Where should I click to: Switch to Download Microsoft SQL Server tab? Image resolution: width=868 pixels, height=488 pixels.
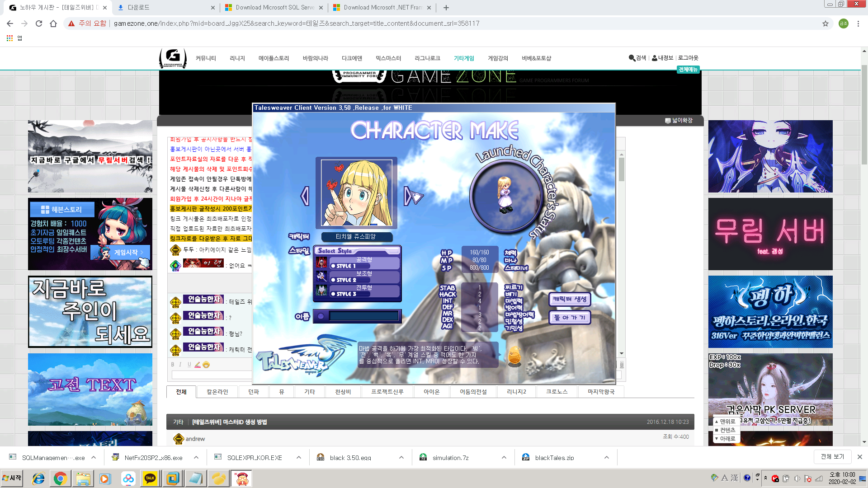(274, 8)
